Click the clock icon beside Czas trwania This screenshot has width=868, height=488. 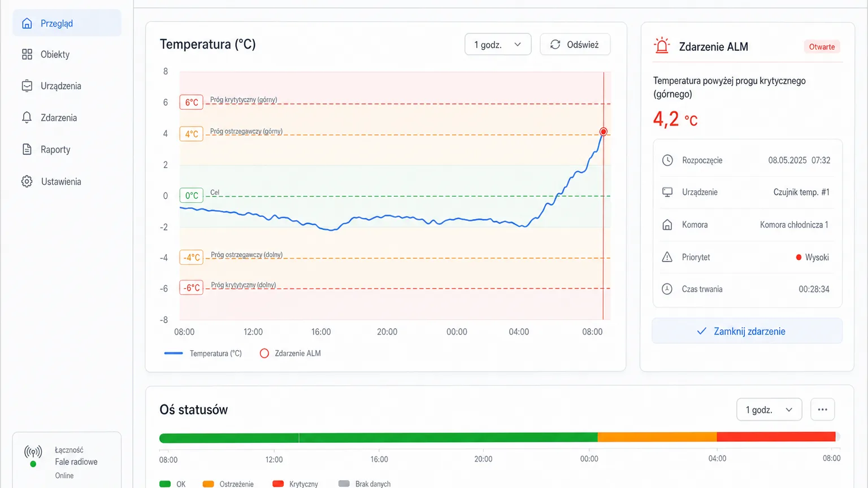click(667, 289)
